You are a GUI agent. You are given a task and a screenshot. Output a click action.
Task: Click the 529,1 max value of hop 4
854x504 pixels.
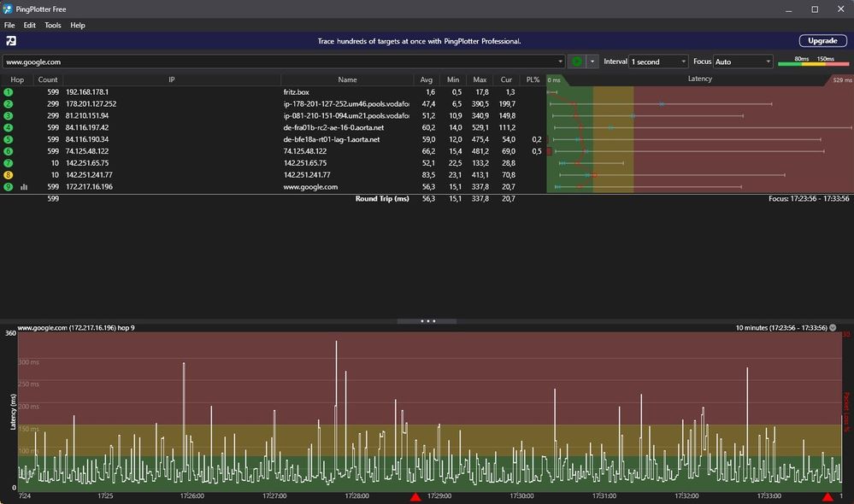(x=480, y=127)
